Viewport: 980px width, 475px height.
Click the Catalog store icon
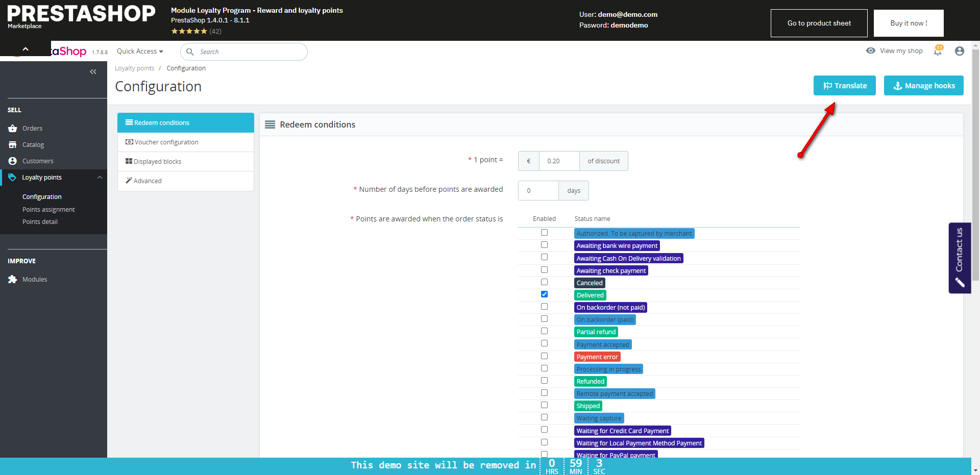[x=13, y=144]
